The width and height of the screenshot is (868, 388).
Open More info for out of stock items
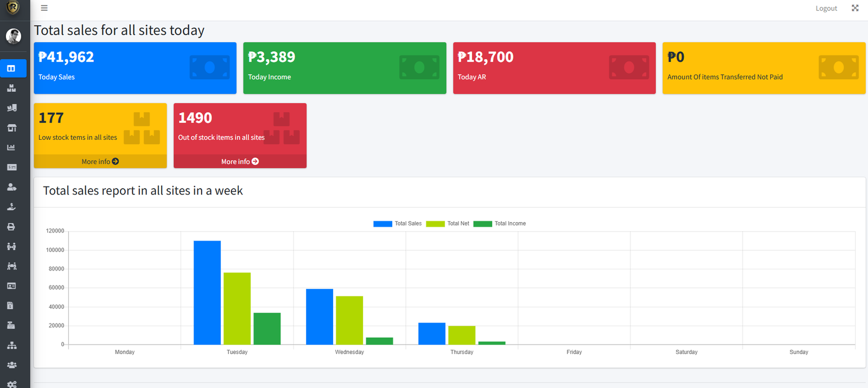point(240,161)
